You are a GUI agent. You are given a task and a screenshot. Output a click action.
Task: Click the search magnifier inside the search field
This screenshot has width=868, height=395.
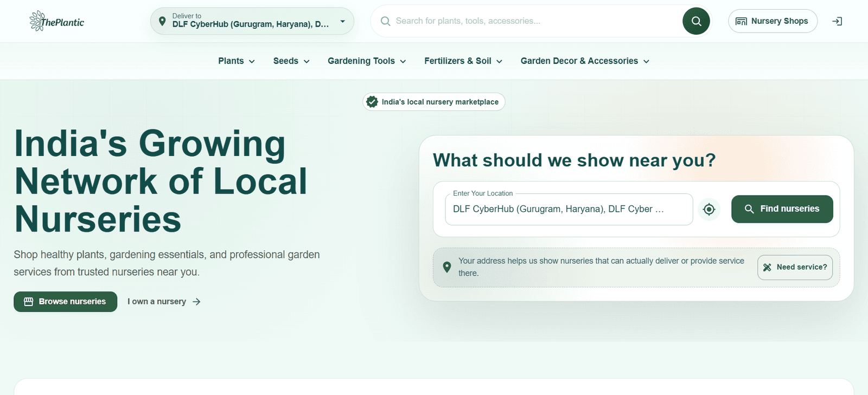tap(385, 21)
